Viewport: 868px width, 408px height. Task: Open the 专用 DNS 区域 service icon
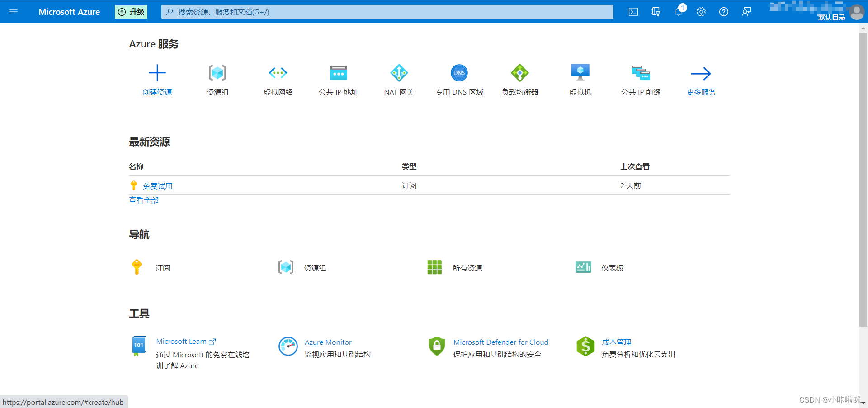[x=459, y=73]
